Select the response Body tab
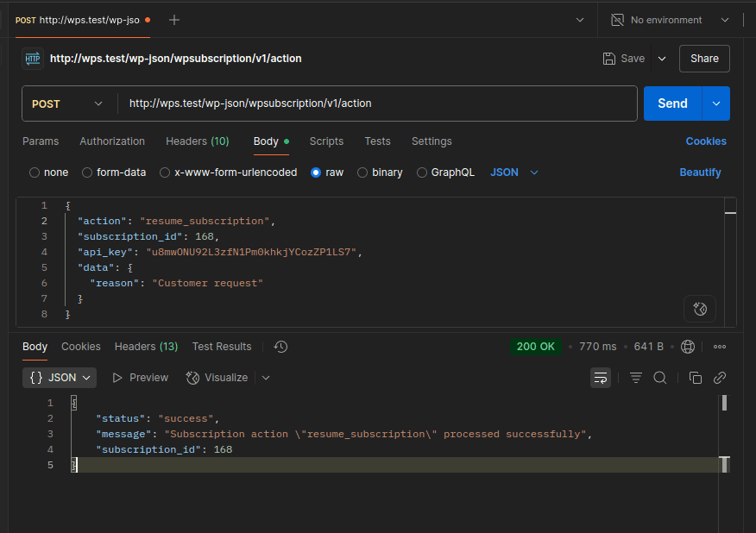Screen dimensions: 756x533 [x=35, y=347]
